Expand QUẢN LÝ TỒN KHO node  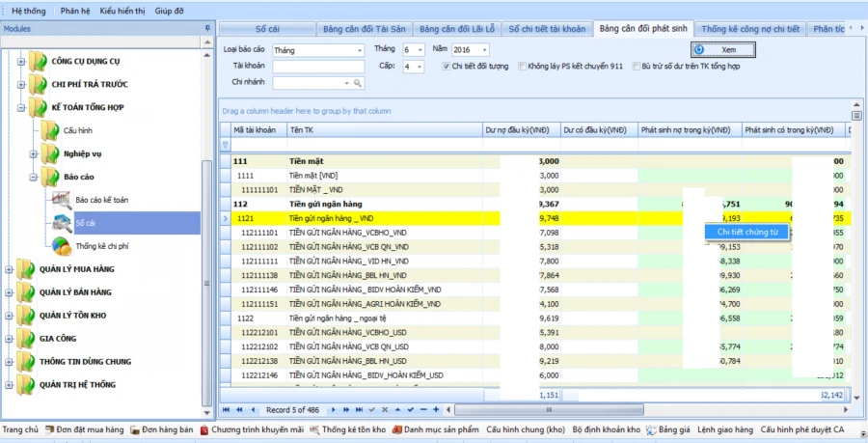[9, 316]
